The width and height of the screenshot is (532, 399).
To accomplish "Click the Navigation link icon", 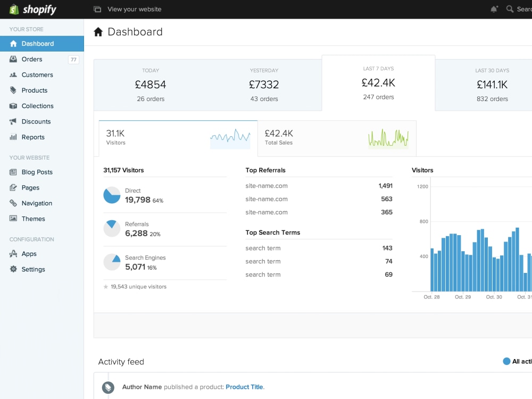I will tap(13, 203).
